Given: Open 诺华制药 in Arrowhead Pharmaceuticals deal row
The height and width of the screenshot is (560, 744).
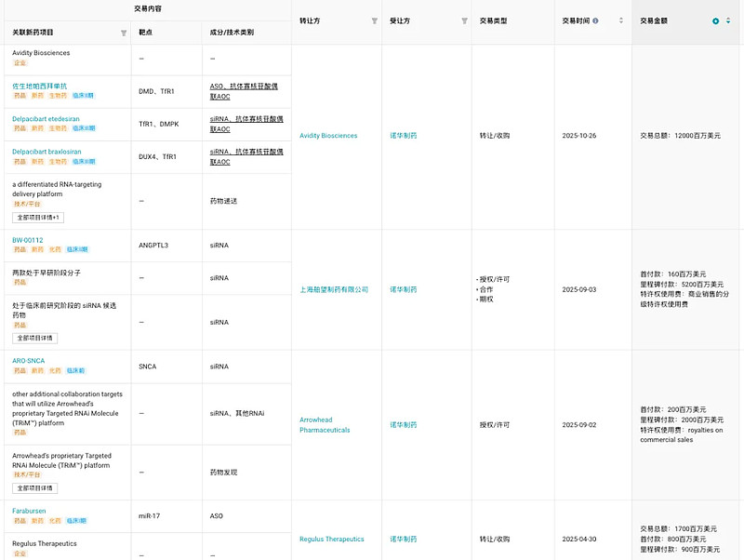Looking at the screenshot, I should (404, 425).
